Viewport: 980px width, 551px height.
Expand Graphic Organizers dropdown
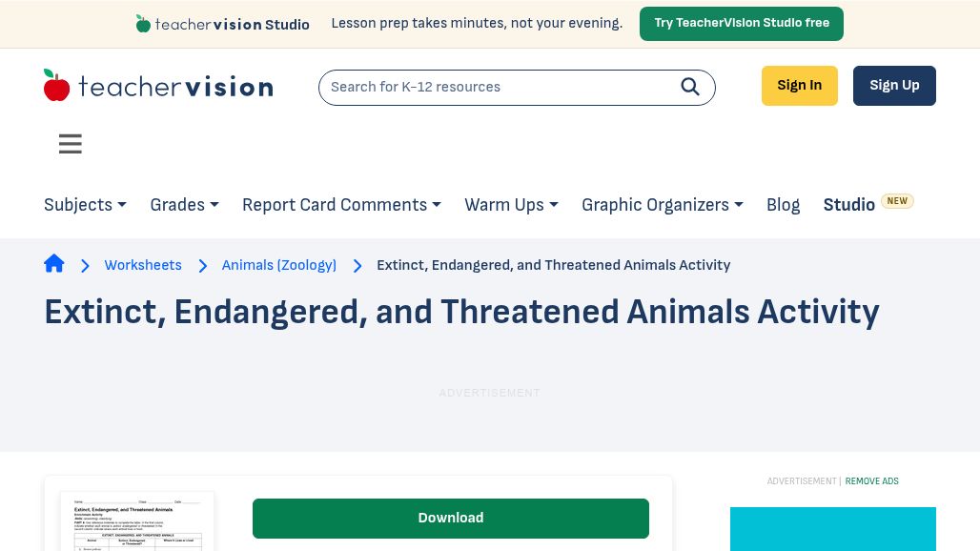[663, 205]
